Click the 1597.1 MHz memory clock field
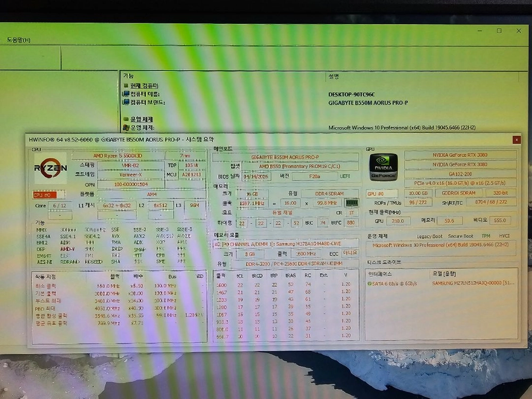532x399 pixels. coord(252,203)
